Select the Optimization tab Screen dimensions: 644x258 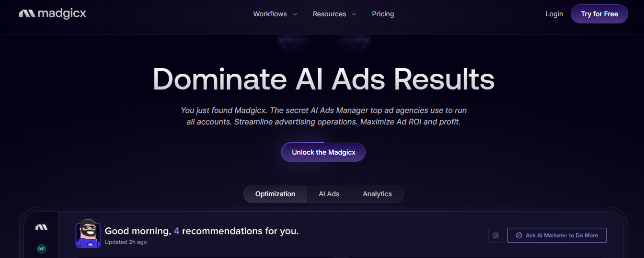(x=275, y=194)
